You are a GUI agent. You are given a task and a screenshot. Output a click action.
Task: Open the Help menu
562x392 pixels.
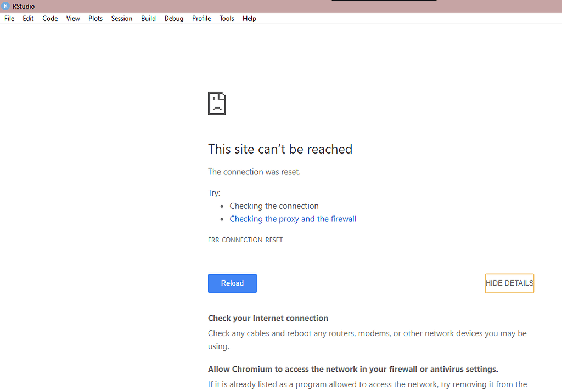pos(249,19)
